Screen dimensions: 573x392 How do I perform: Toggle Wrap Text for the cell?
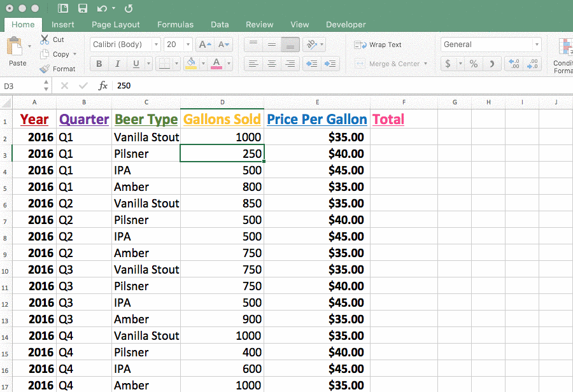pyautogui.click(x=378, y=45)
